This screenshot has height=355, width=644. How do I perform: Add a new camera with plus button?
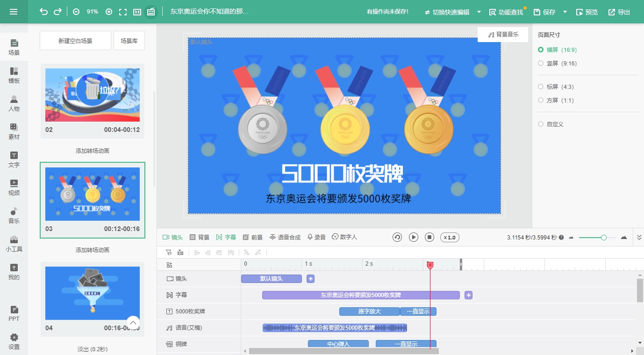(311, 279)
